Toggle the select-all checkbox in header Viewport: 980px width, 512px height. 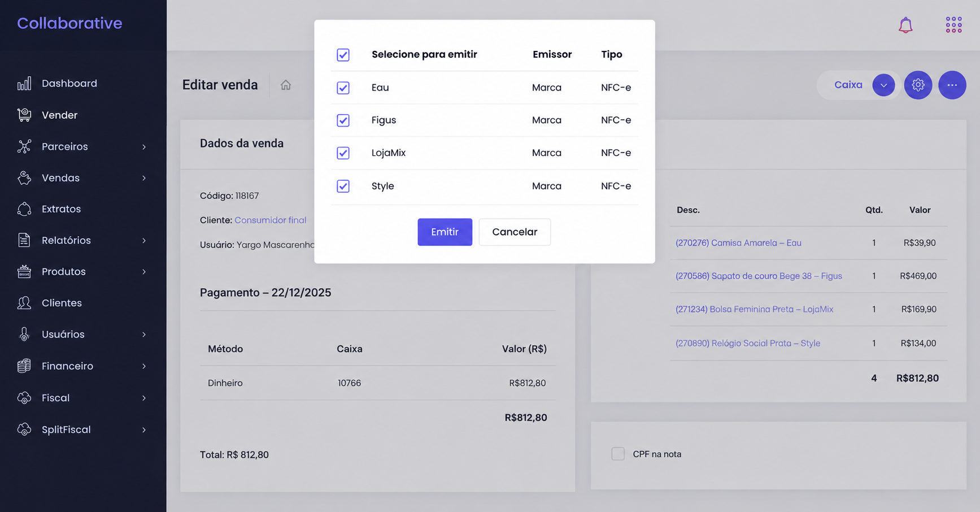point(343,55)
